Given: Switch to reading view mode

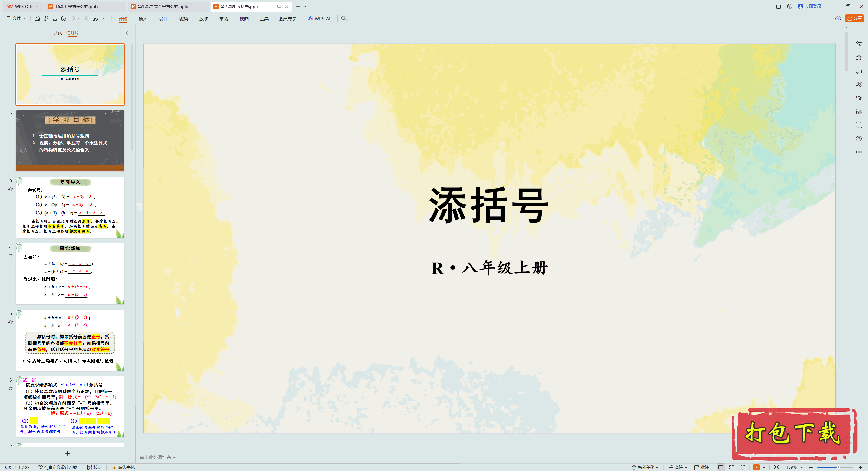Looking at the screenshot, I should 743,467.
